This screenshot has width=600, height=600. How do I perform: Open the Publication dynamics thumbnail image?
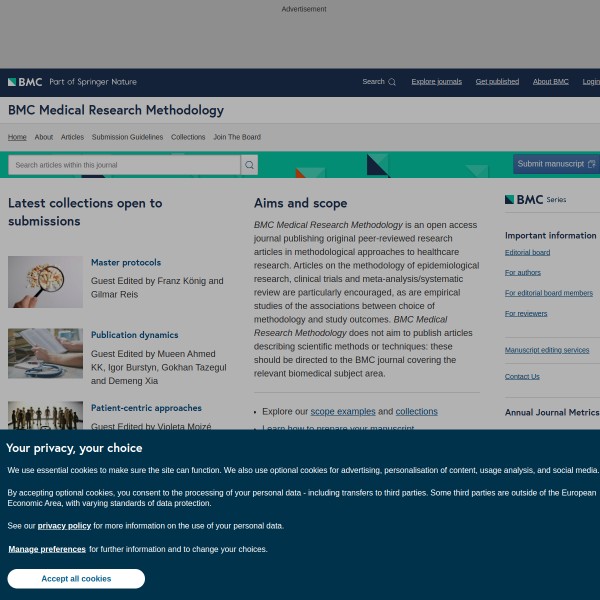coord(45,353)
